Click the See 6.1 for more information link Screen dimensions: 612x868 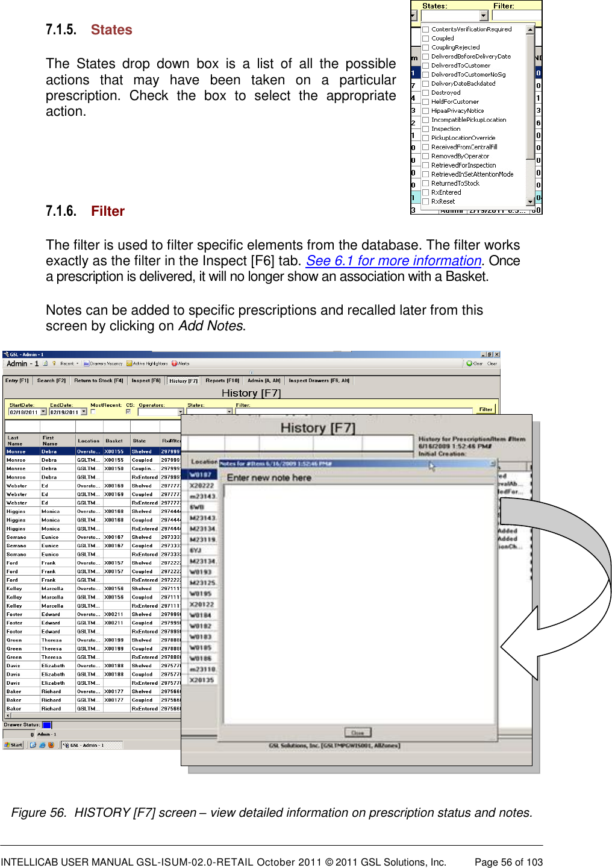(390, 260)
